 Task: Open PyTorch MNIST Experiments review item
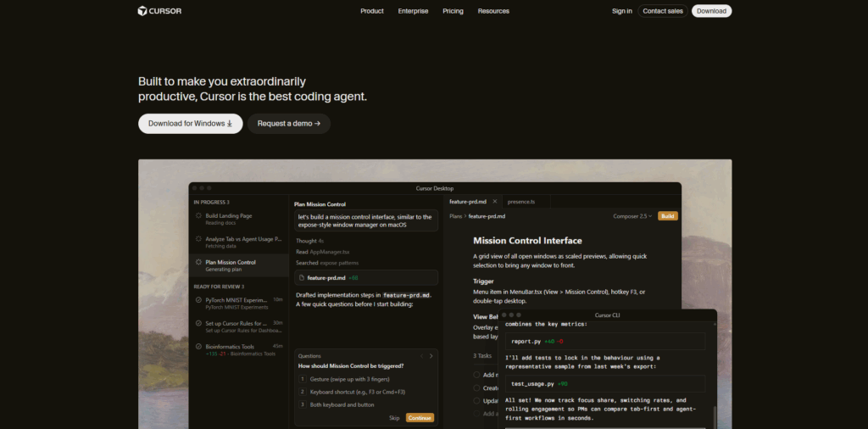pos(238,304)
